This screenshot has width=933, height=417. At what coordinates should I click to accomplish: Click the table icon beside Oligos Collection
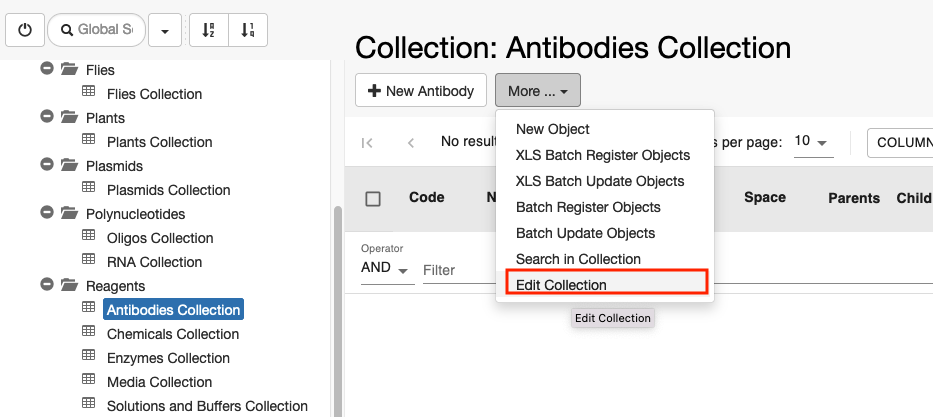[88, 236]
